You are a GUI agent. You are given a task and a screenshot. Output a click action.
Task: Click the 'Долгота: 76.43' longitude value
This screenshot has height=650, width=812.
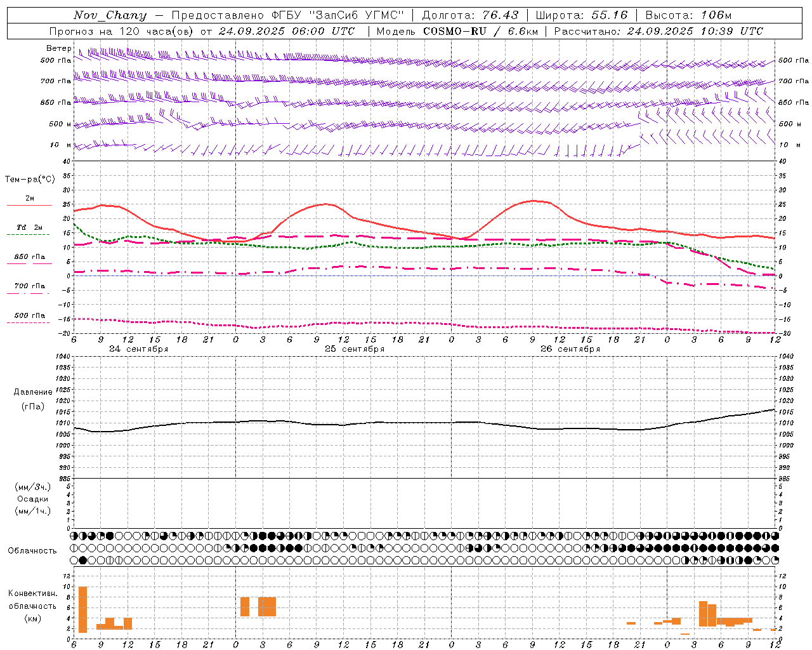coord(469,15)
